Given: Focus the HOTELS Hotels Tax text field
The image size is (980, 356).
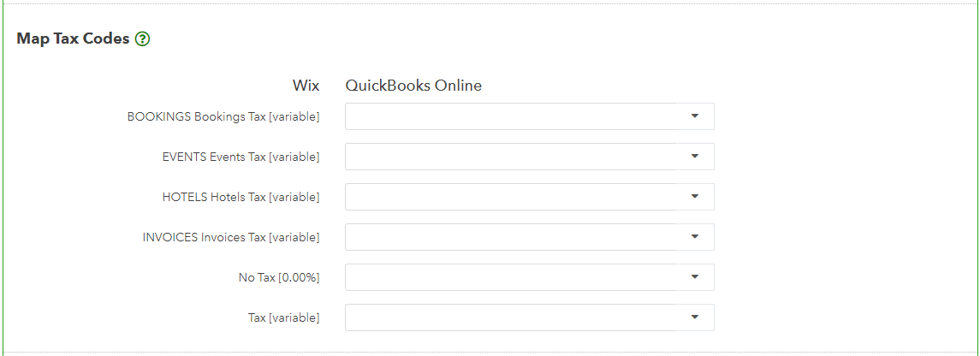Looking at the screenshot, I should click(x=511, y=197).
